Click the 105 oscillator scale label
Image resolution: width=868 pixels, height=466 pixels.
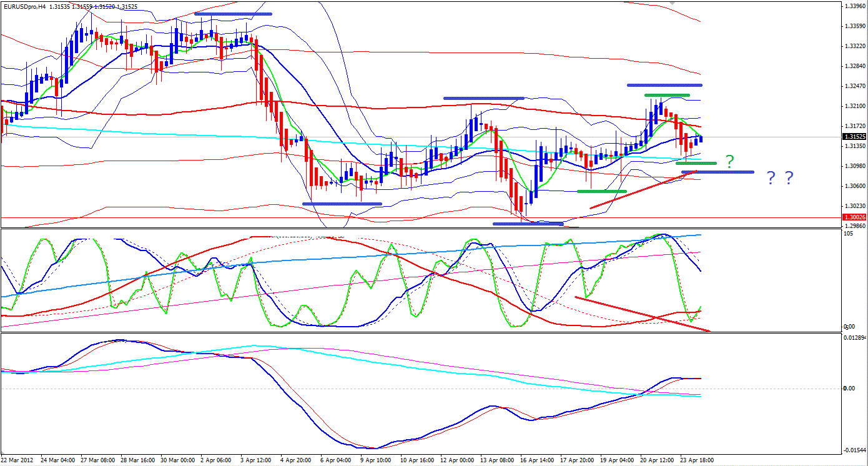click(x=848, y=234)
